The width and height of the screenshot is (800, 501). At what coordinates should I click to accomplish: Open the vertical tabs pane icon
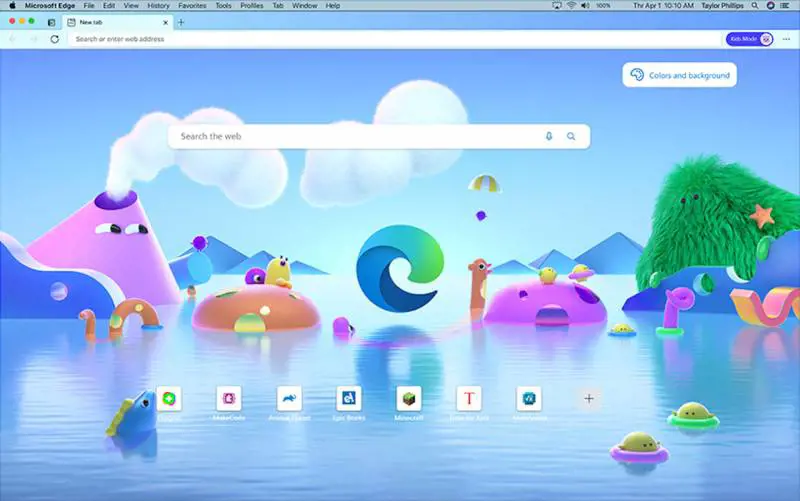(52, 22)
